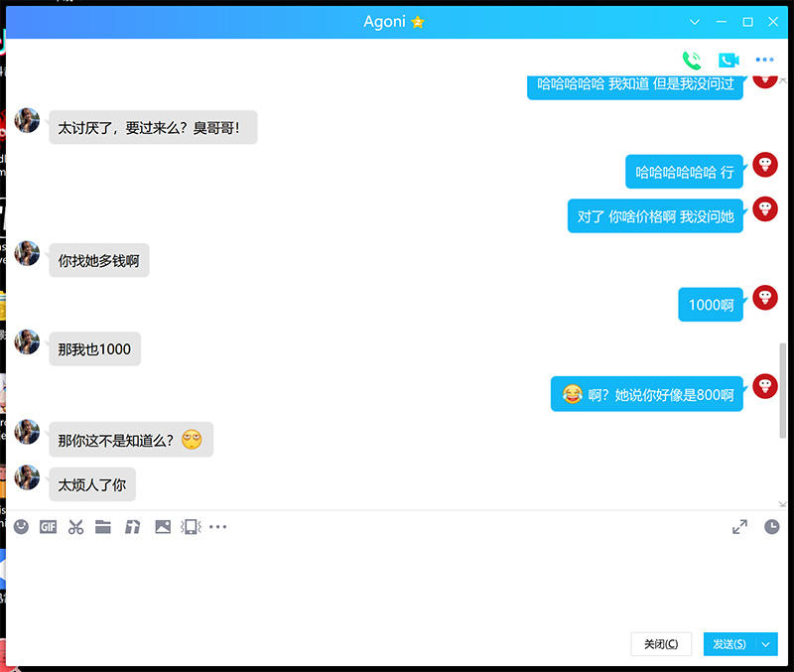Open the GIF sticker panel
This screenshot has width=794, height=672.
coord(48,527)
